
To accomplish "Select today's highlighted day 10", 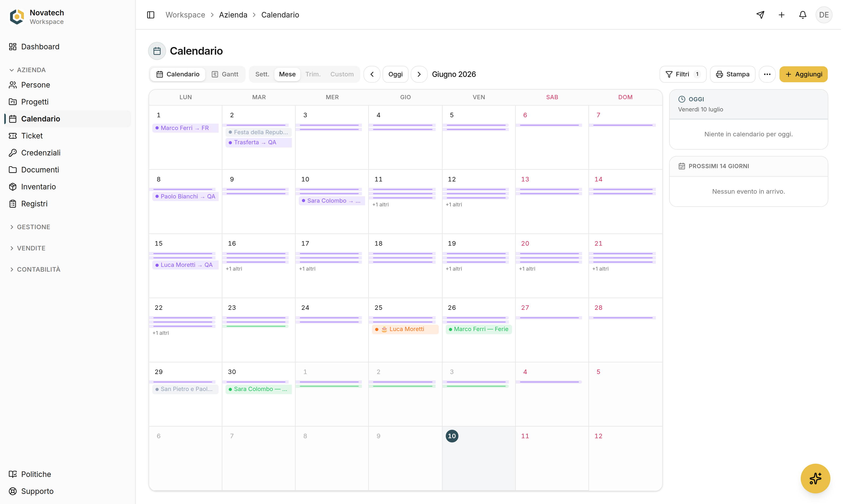I will click(452, 436).
